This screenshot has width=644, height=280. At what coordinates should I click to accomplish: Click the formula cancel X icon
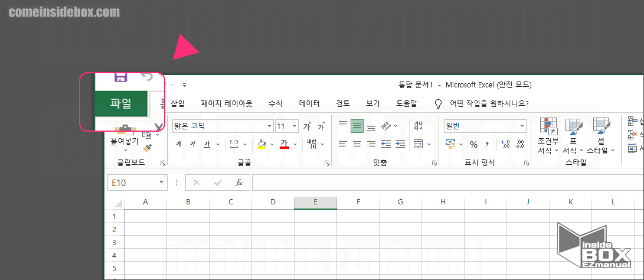pyautogui.click(x=197, y=183)
